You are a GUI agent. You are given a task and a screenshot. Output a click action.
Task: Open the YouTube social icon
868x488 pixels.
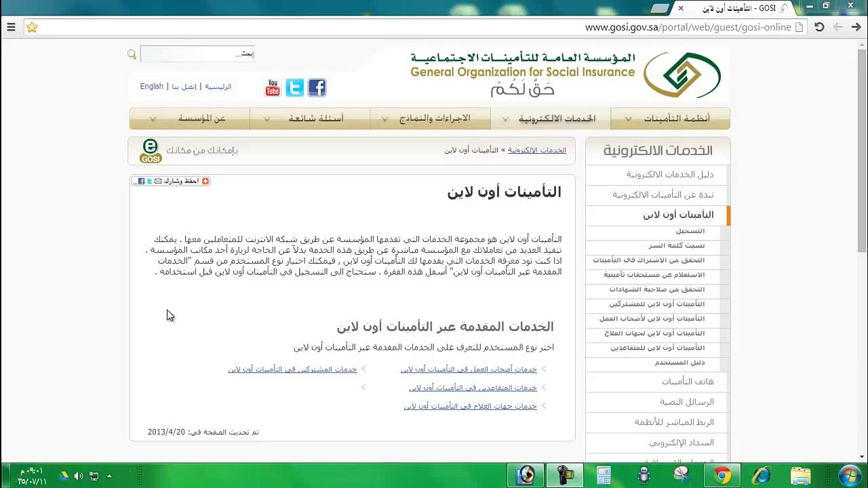coord(273,87)
